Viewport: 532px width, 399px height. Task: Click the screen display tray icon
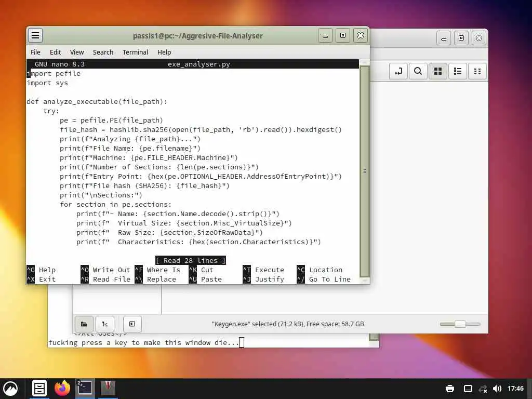(x=468, y=389)
